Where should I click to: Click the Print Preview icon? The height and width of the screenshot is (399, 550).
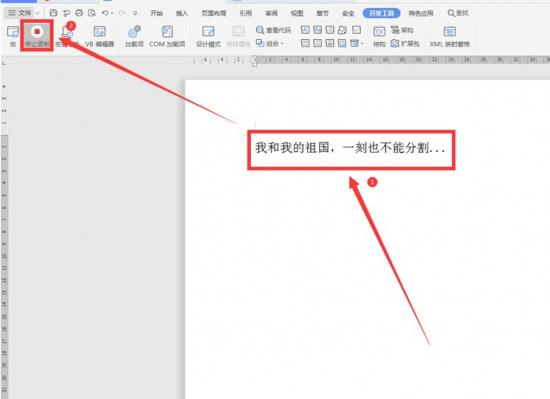[92, 13]
